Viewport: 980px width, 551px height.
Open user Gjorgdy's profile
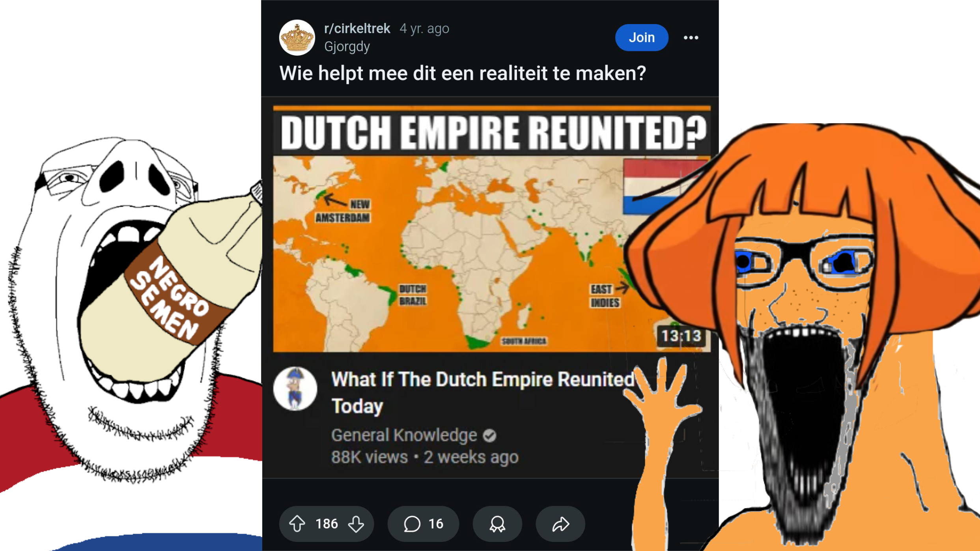347,47
